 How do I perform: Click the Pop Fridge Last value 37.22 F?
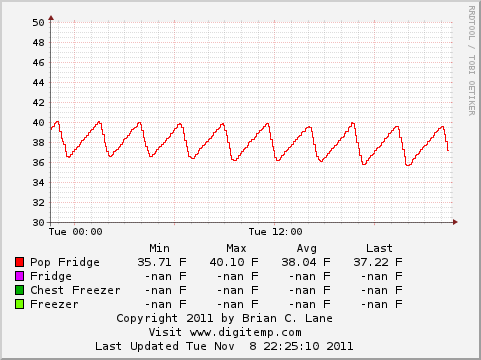tap(378, 262)
